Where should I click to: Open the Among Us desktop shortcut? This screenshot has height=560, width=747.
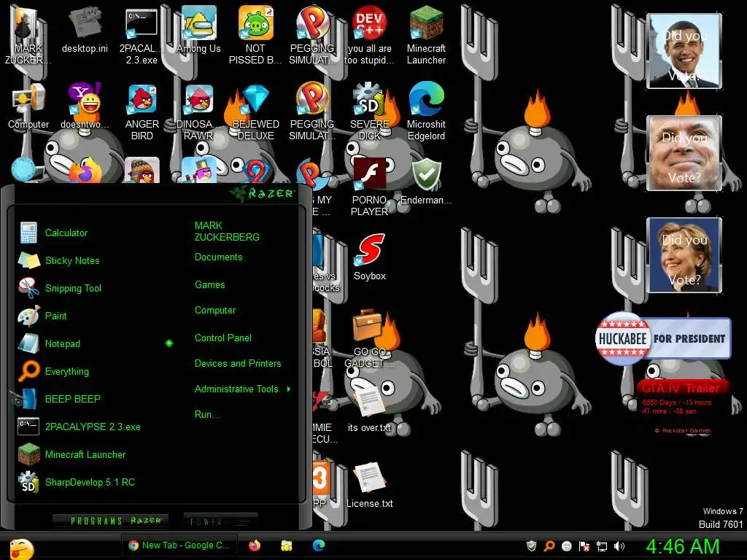[x=198, y=29]
